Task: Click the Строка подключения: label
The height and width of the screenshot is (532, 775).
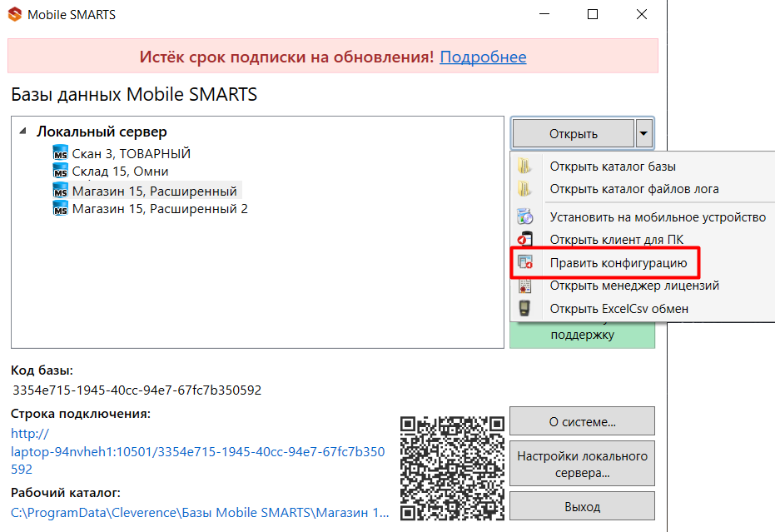Action: point(81,413)
